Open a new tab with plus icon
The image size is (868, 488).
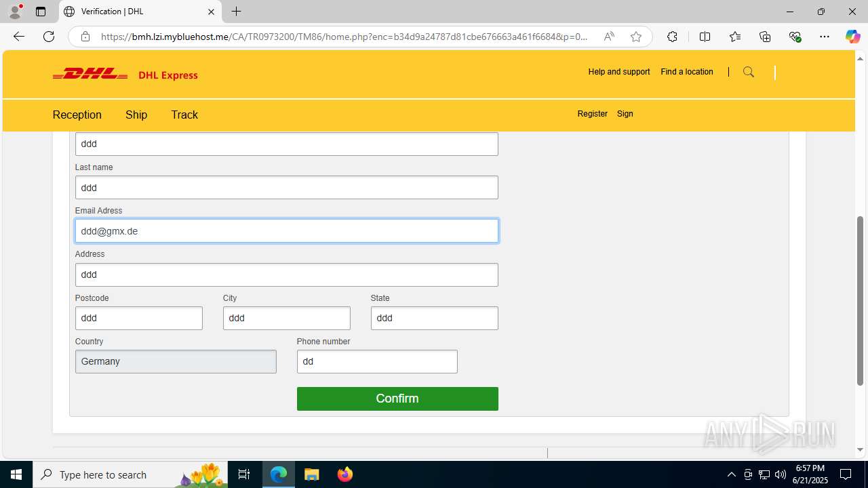[x=236, y=12]
